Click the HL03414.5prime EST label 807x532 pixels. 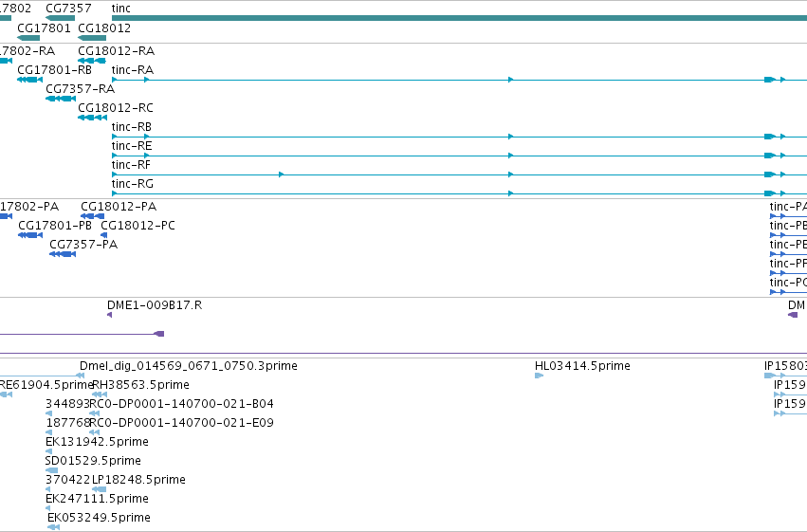pyautogui.click(x=582, y=366)
